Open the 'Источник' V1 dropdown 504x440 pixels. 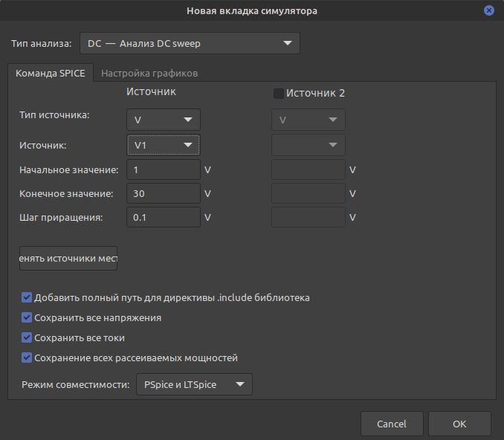(x=164, y=145)
